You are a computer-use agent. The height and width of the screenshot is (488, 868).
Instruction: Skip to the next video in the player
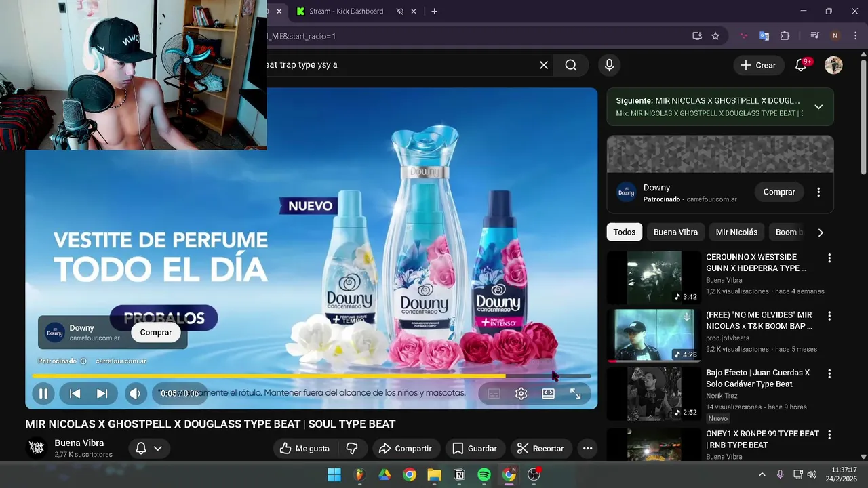(102, 393)
